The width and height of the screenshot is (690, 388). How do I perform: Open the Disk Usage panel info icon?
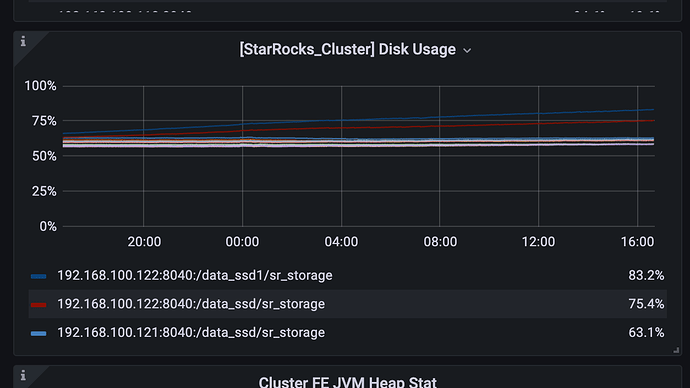23,41
